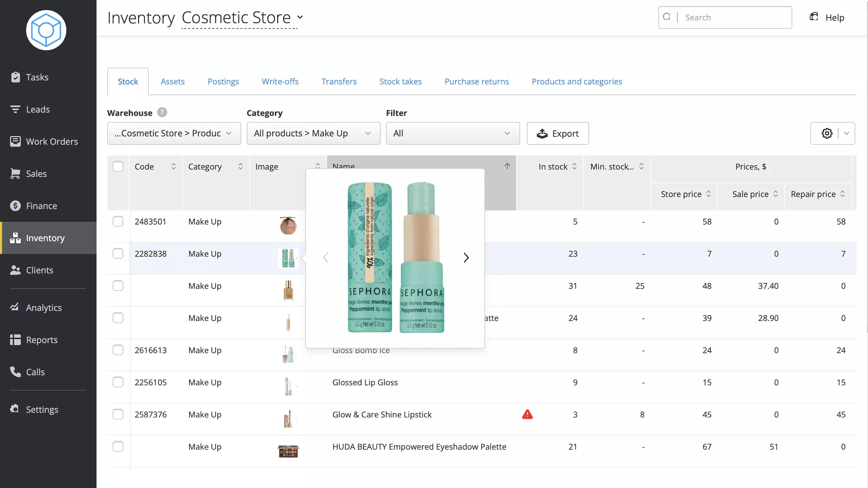Open the Products and categories tab
The image size is (868, 488).
pyautogui.click(x=577, y=81)
